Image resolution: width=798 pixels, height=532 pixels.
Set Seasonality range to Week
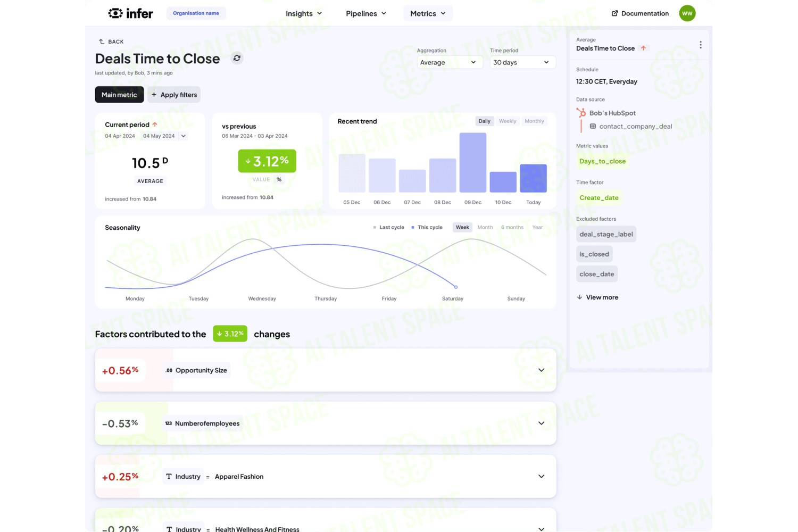[462, 227]
